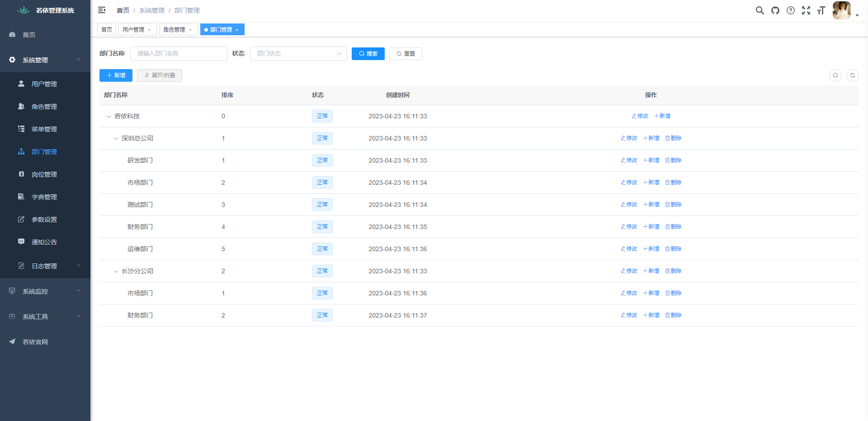The width and height of the screenshot is (868, 421).
Task: Open the 若依官网 link in the sidebar
Action: [x=45, y=342]
